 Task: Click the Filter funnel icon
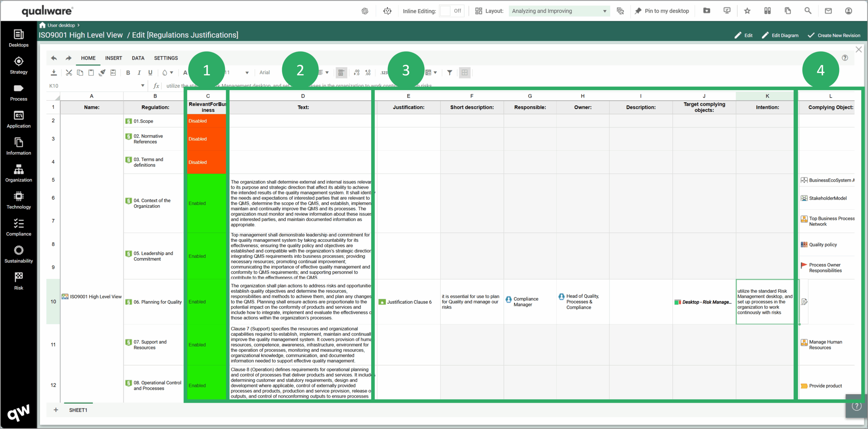click(449, 73)
